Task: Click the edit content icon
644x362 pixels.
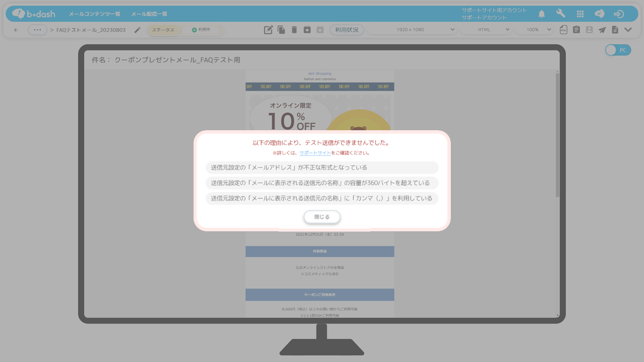Action: coord(269,30)
